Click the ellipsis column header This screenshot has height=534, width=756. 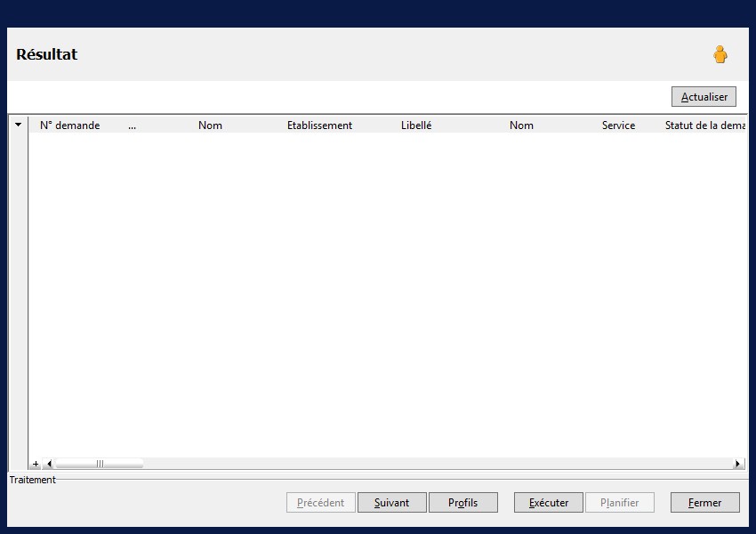click(x=133, y=125)
